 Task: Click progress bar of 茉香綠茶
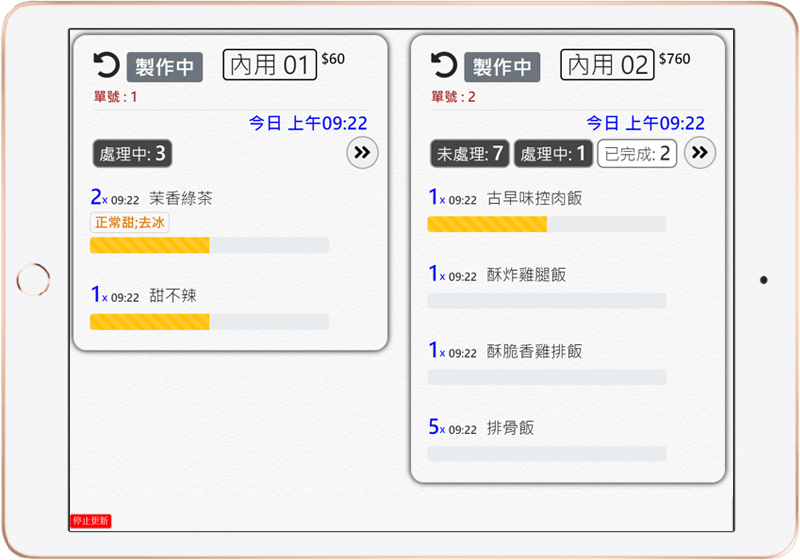[x=209, y=246]
